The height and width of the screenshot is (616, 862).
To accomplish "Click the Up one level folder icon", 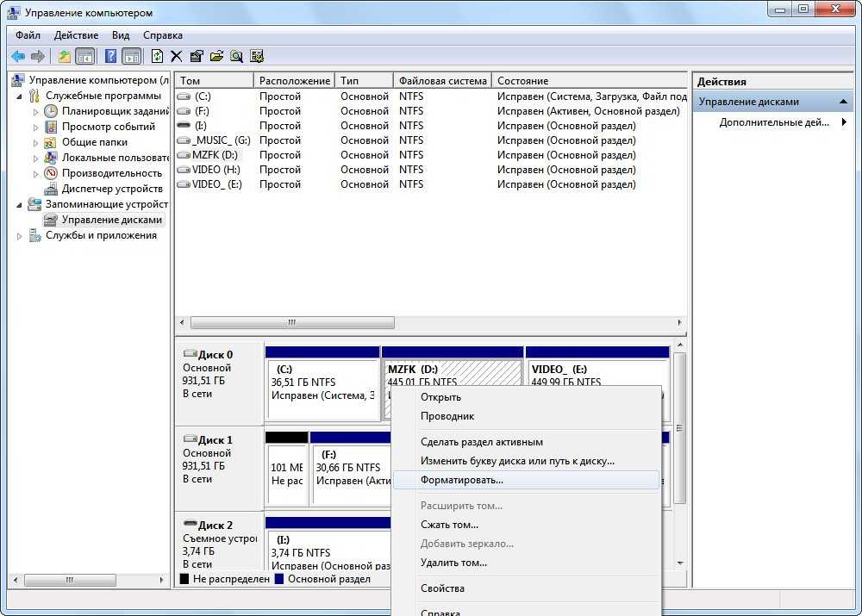I will [64, 56].
